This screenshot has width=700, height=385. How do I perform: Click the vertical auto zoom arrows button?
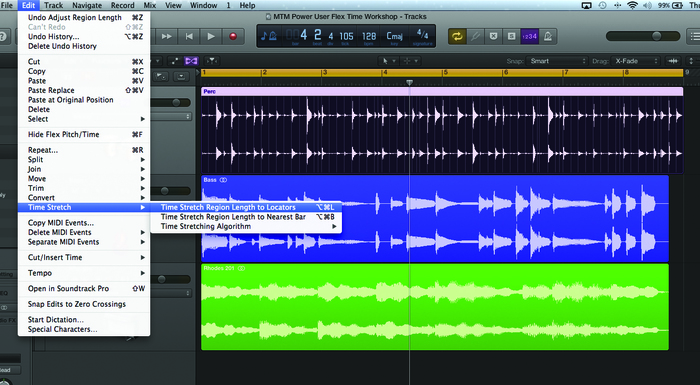(x=692, y=61)
